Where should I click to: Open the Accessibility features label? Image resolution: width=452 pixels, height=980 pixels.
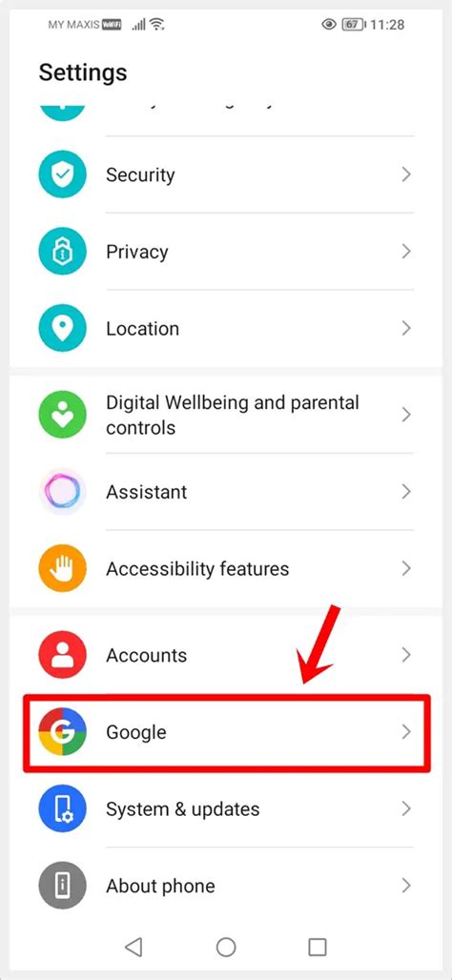[197, 569]
